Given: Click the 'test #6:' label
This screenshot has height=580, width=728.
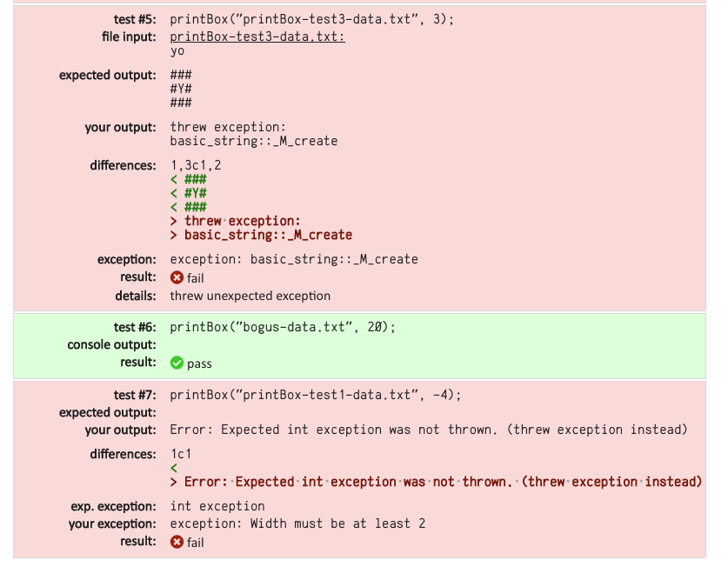Looking at the screenshot, I should [135, 328].
